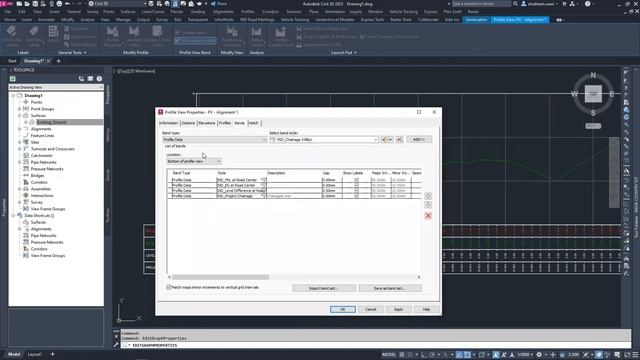Collapse the Surfaces tree node under Drawing1

tap(20, 116)
